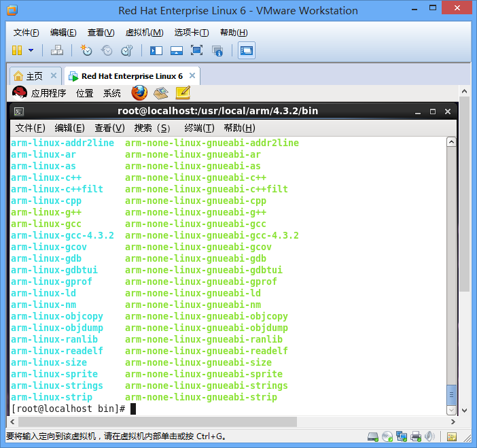Click the terminal window icon in title bar
Viewport: 477px width, 448px height.
[x=19, y=111]
